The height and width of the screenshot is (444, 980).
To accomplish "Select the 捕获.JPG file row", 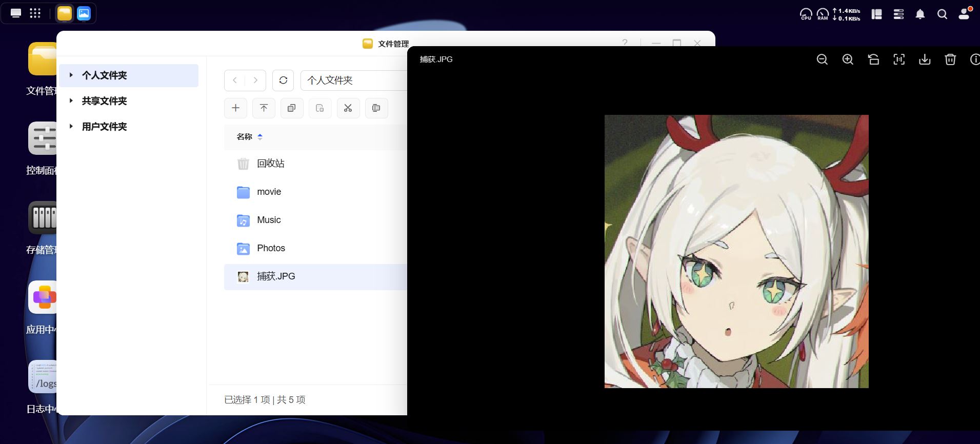I will [x=315, y=277].
